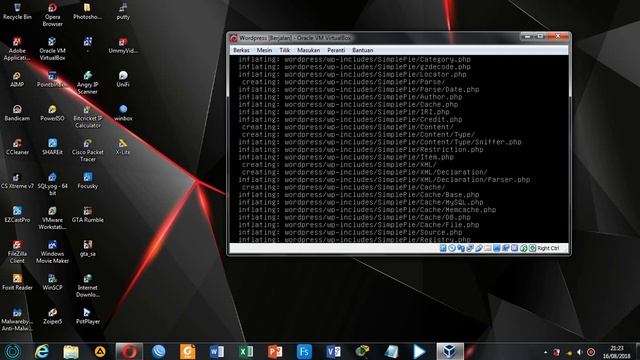640x360 pixels.
Task: Open the Windows Start button
Action: click(x=13, y=351)
